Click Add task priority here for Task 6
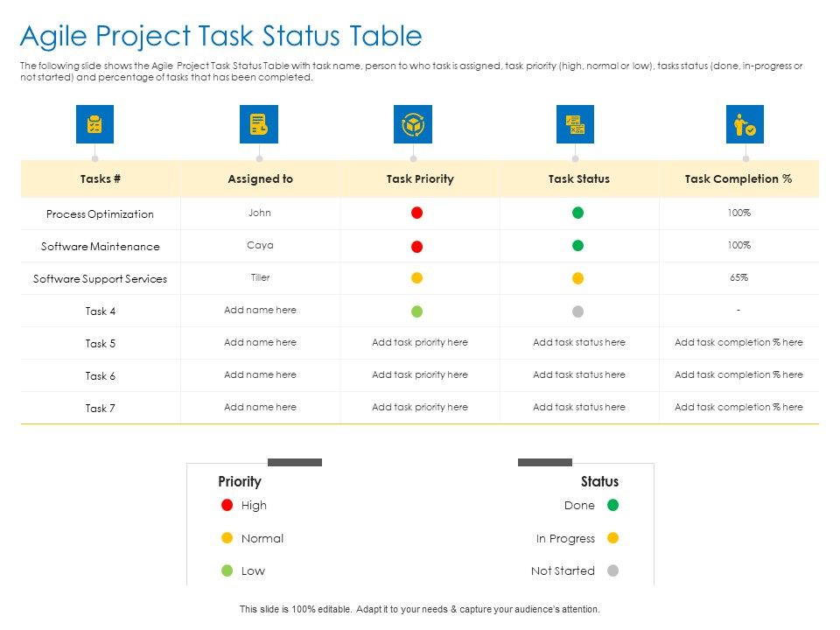 420,374
